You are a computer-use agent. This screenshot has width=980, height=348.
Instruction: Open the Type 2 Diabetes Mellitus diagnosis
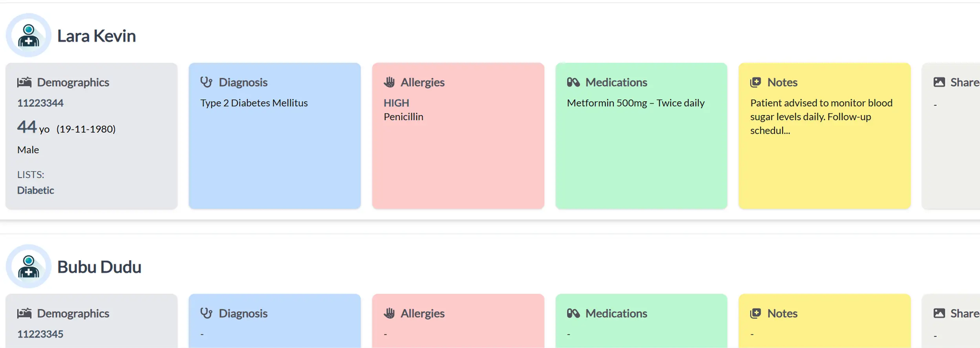(254, 103)
